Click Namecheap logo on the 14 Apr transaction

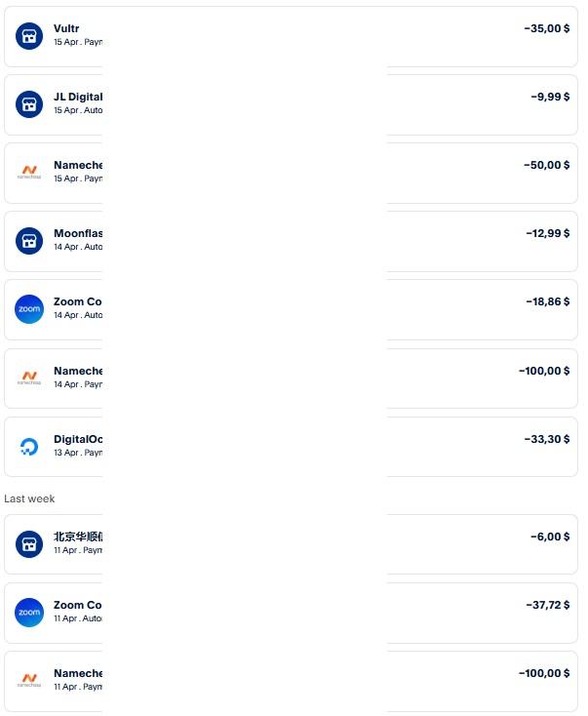pyautogui.click(x=29, y=378)
